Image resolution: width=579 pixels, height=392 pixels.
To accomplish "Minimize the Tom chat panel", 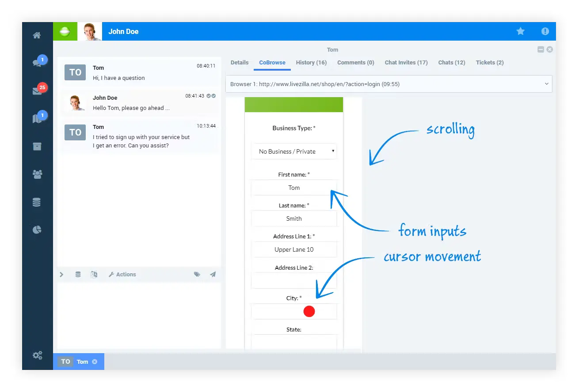I will tap(541, 49).
